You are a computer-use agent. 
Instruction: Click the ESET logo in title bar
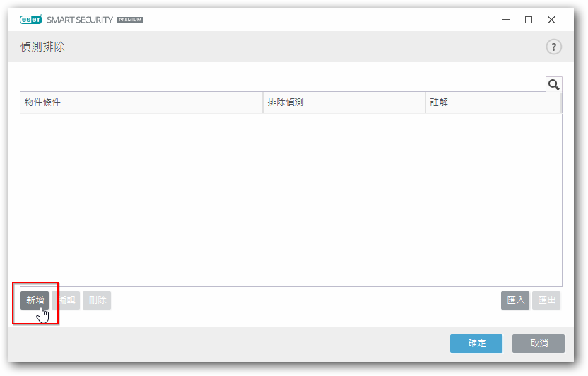click(31, 20)
